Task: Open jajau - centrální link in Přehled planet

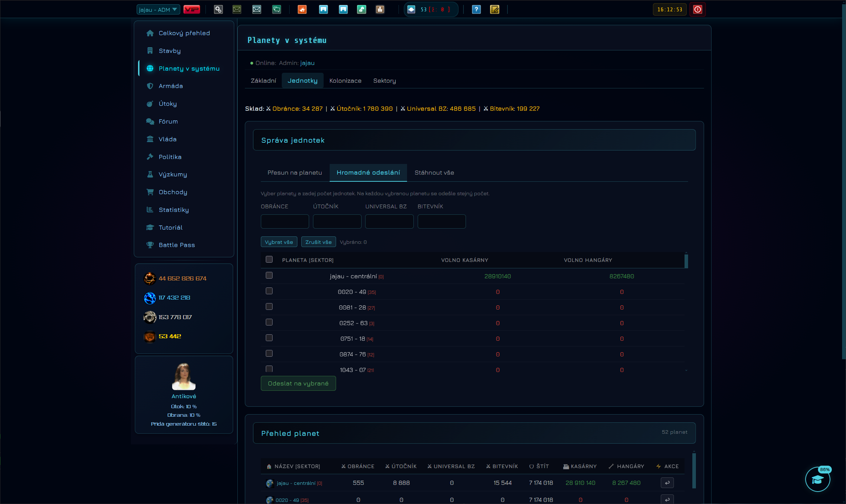Action: pos(296,483)
